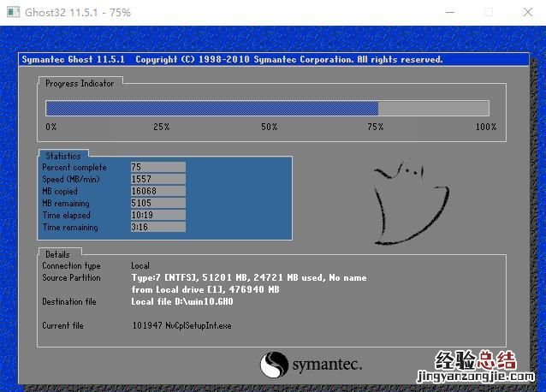
Task: Click the Symantec circular logo emblem
Action: pyautogui.click(x=274, y=364)
